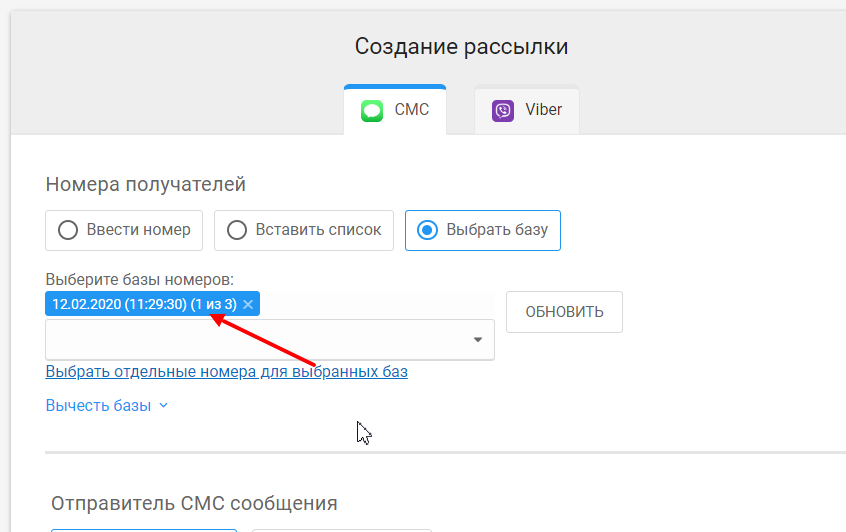The height and width of the screenshot is (532, 846).
Task: Click the 'Отправитель СМС сообщения' heading
Action: pos(194,503)
